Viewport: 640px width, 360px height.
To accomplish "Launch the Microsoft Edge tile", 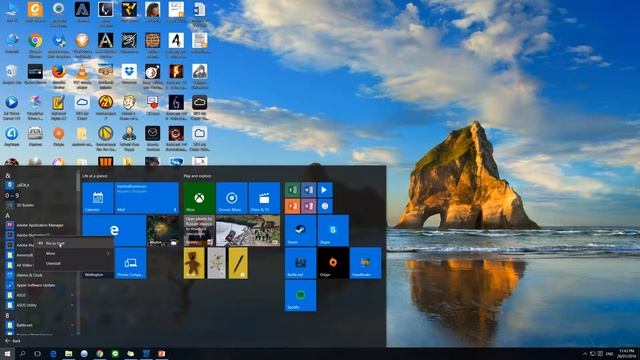I will pos(114,231).
